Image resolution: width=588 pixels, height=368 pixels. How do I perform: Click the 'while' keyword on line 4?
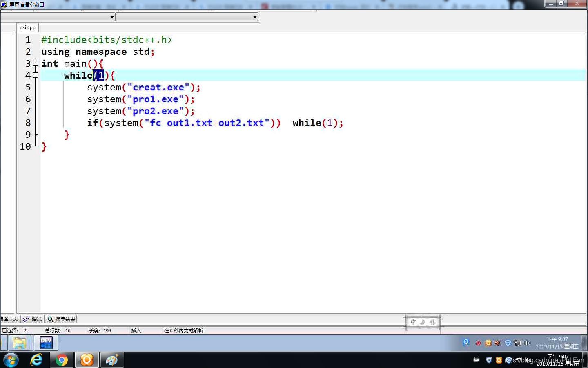point(78,75)
